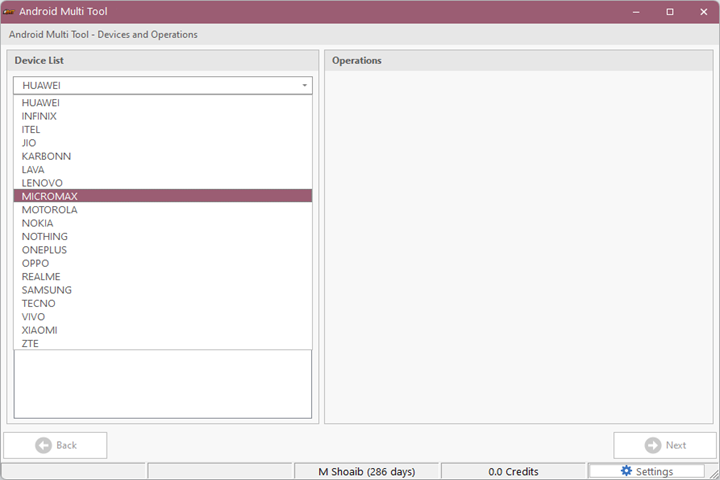The width and height of the screenshot is (720, 480).
Task: Click the M Shoaib (286 days) status
Action: 366,471
